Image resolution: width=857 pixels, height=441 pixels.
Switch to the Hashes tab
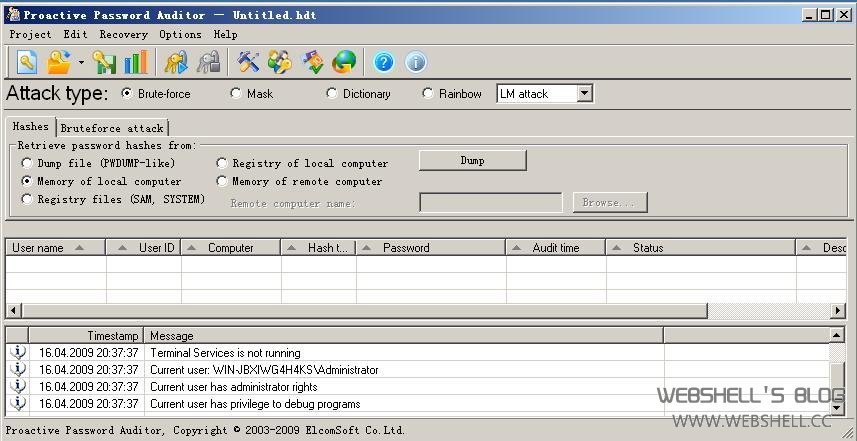tap(31, 126)
